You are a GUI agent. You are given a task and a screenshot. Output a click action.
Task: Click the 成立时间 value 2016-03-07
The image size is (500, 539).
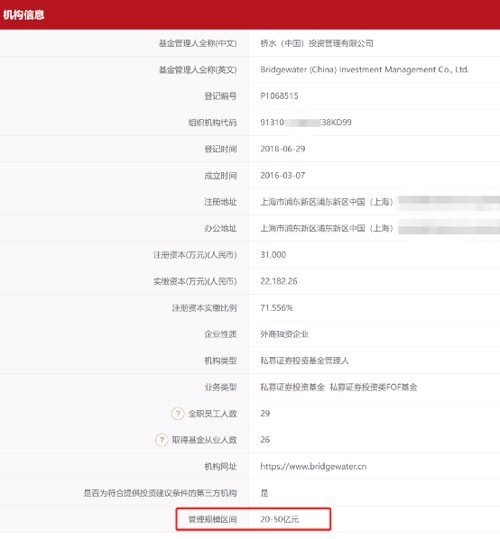[x=282, y=175]
